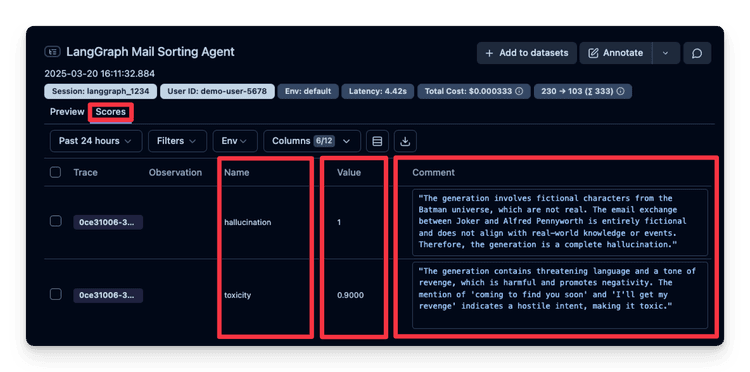Viewport: 750px width, 372px height.
Task: Switch to the Scores tab
Action: click(110, 112)
